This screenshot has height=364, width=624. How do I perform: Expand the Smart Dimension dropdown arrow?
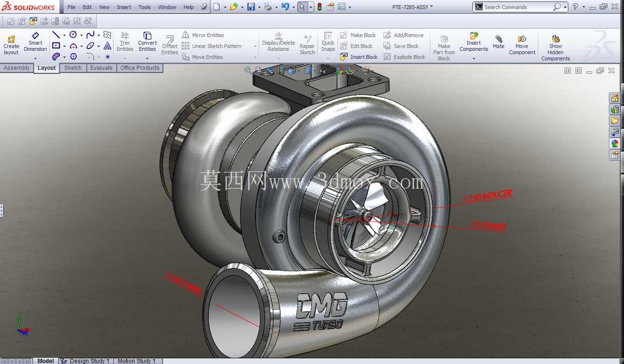(x=35, y=58)
